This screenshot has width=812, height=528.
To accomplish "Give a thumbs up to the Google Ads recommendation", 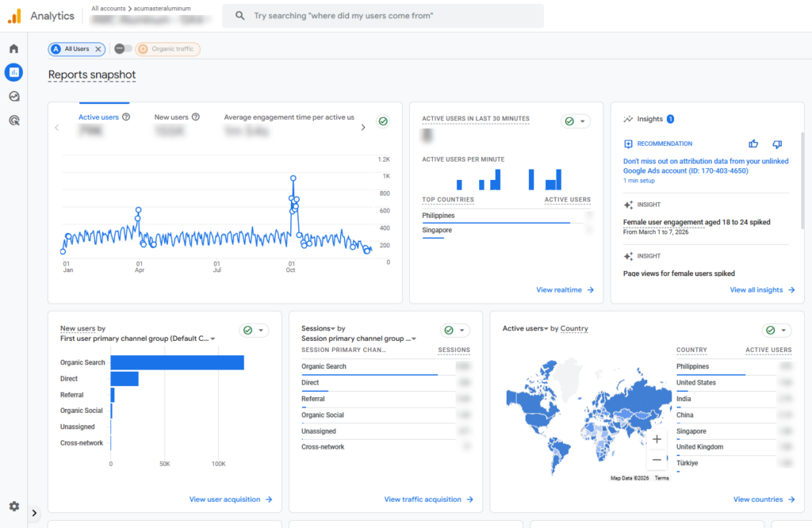I will point(753,144).
